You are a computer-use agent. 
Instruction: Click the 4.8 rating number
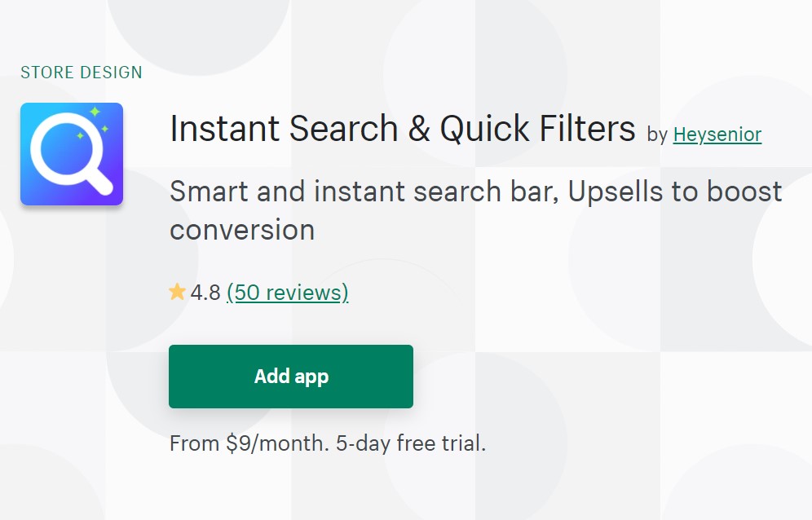pyautogui.click(x=205, y=292)
